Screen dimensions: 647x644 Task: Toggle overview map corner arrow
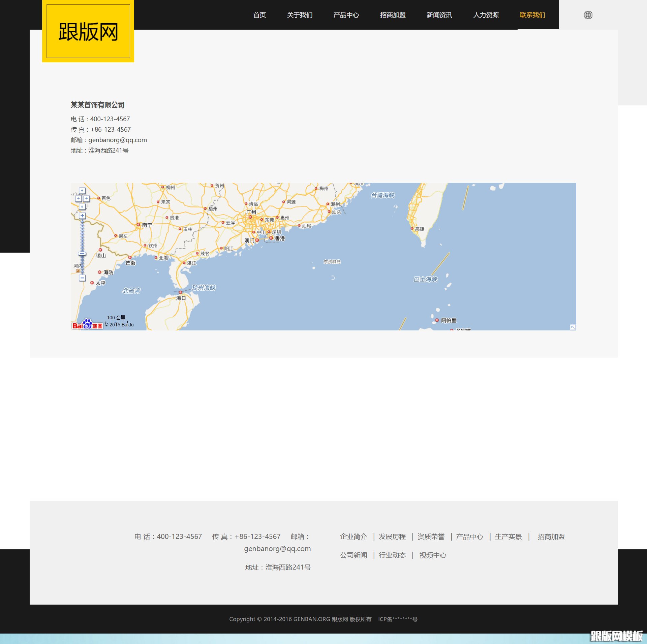click(x=573, y=327)
